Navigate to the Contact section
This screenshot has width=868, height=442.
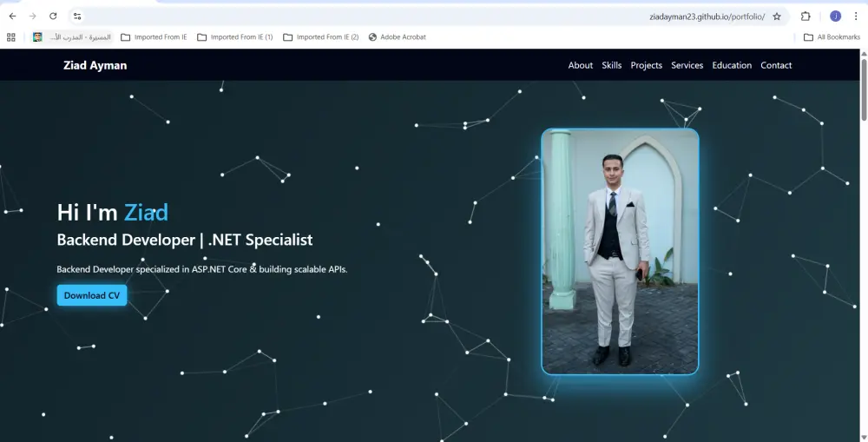776,65
